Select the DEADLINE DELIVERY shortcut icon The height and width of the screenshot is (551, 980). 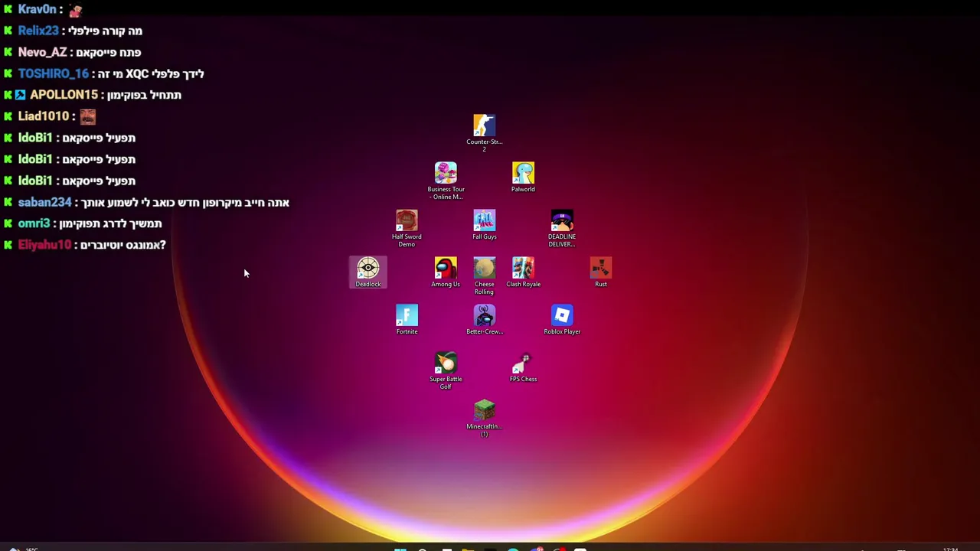[x=562, y=228]
